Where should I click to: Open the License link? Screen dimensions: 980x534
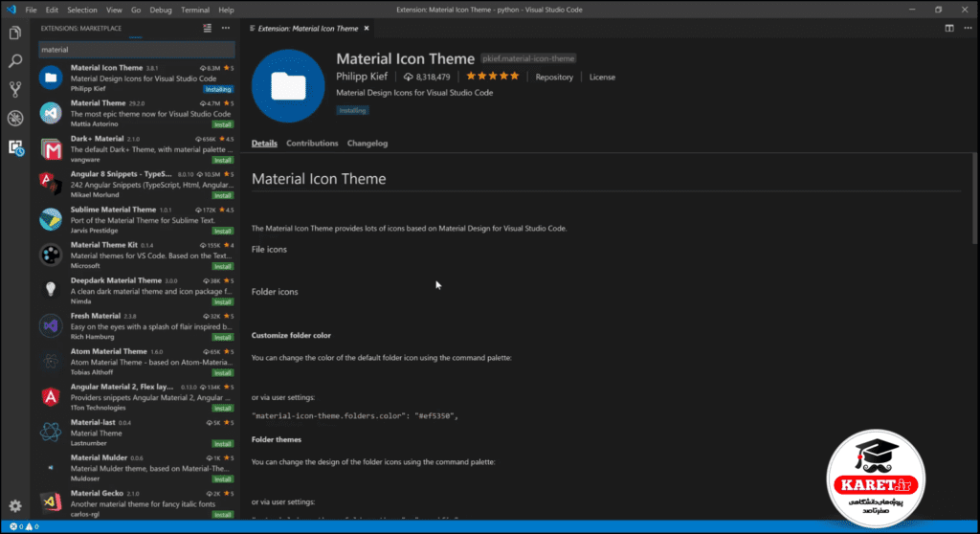coord(603,77)
